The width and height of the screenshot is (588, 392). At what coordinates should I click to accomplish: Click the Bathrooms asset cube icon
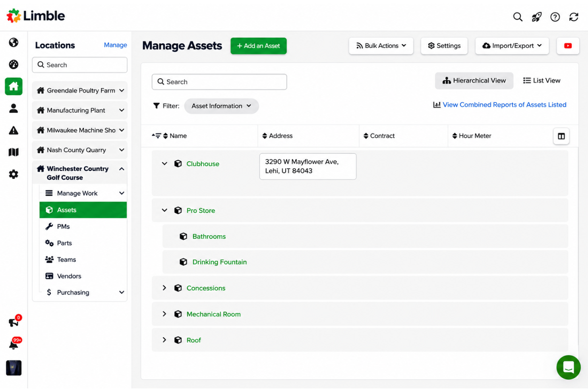(183, 236)
